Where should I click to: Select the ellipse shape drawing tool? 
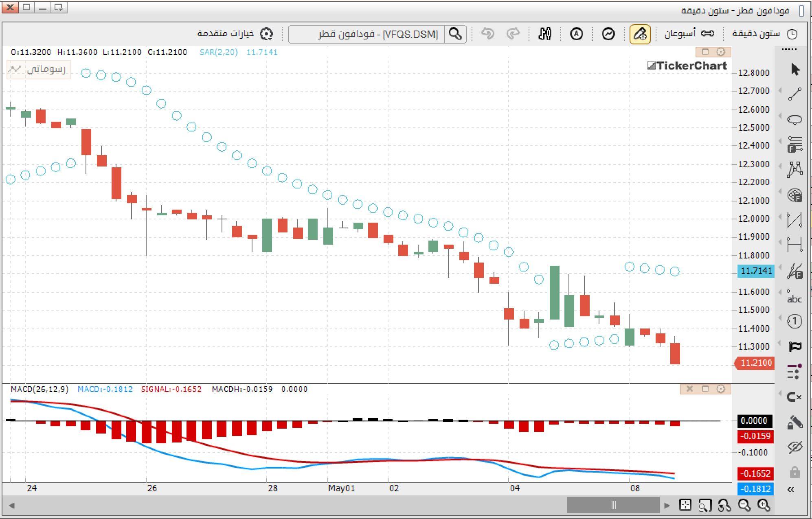tap(794, 119)
